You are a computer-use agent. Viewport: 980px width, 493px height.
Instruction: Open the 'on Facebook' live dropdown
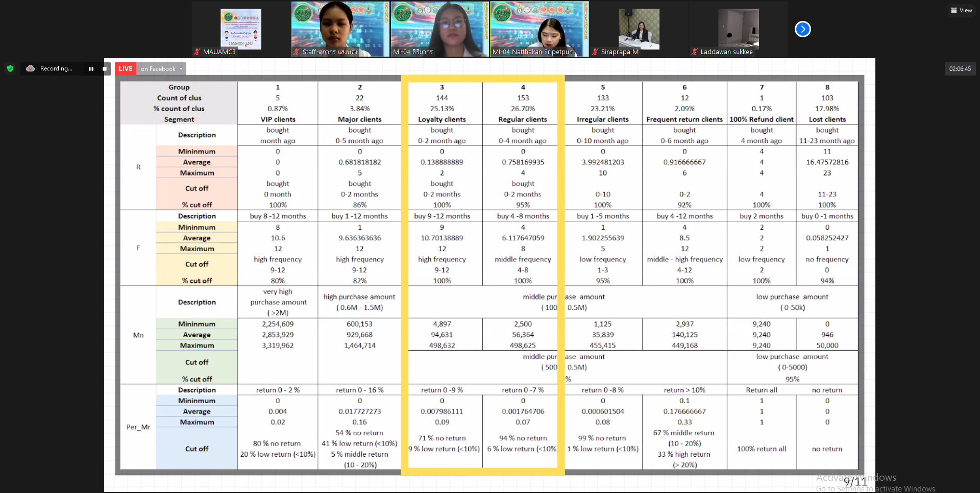161,69
